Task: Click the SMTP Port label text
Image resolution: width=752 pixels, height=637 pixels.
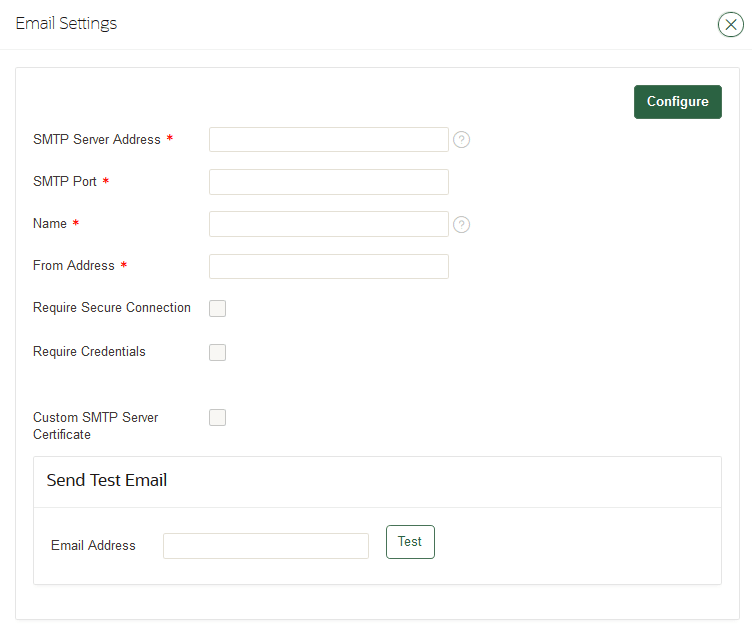Action: pos(64,182)
